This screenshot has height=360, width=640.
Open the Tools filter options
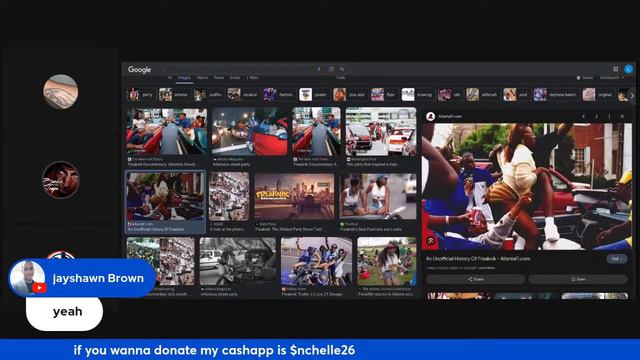(x=340, y=78)
